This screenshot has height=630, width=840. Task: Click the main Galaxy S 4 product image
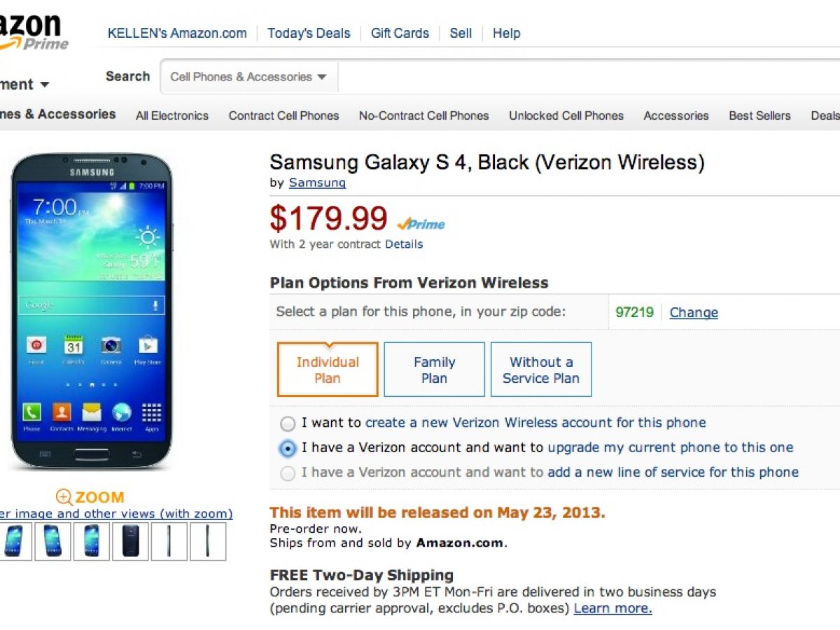[91, 311]
